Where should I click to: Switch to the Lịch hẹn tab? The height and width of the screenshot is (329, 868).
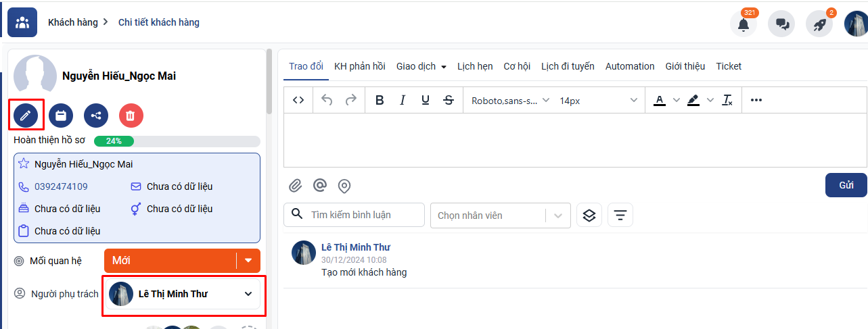coord(475,66)
